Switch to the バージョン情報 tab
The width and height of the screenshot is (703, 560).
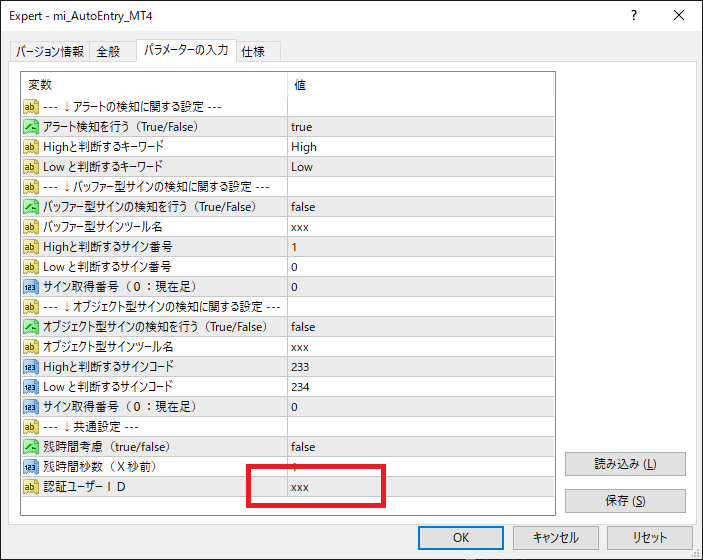pos(50,51)
